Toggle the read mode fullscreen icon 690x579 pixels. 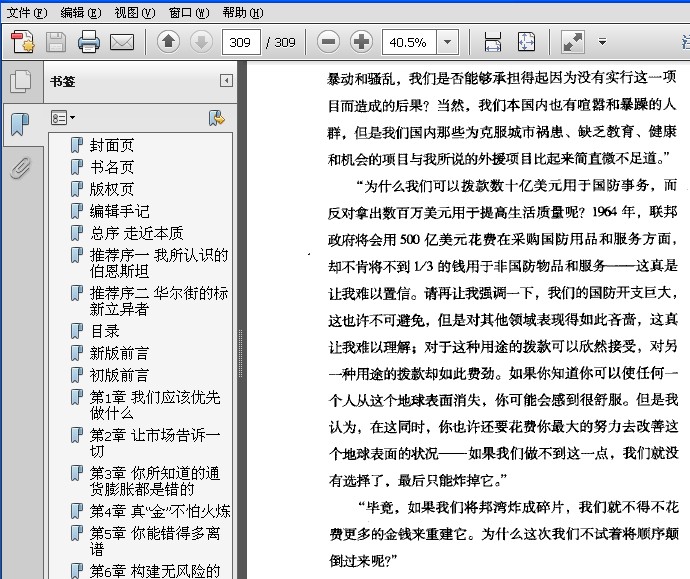pos(573,42)
